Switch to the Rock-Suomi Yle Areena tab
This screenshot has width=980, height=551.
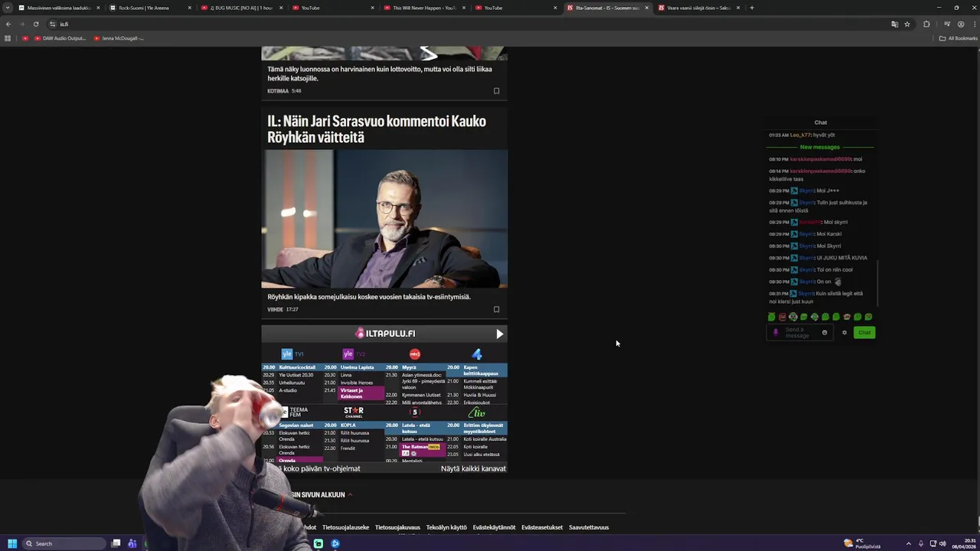(149, 8)
